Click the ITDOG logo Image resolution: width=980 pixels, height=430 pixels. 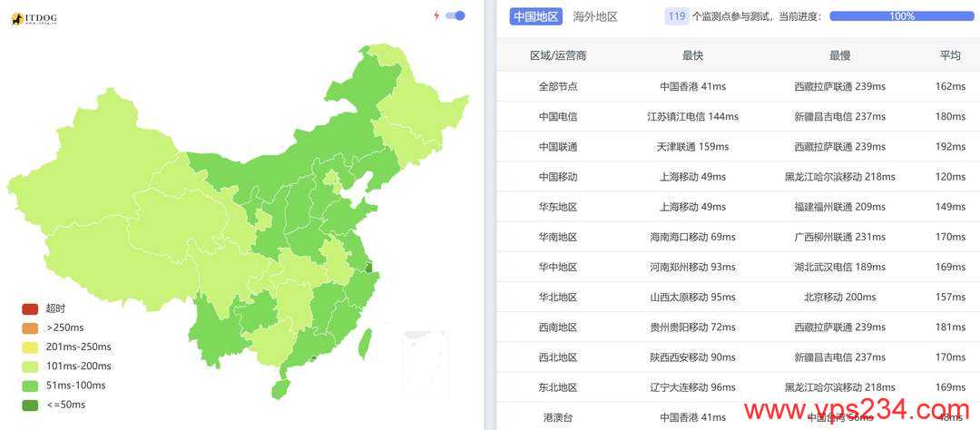click(x=34, y=19)
